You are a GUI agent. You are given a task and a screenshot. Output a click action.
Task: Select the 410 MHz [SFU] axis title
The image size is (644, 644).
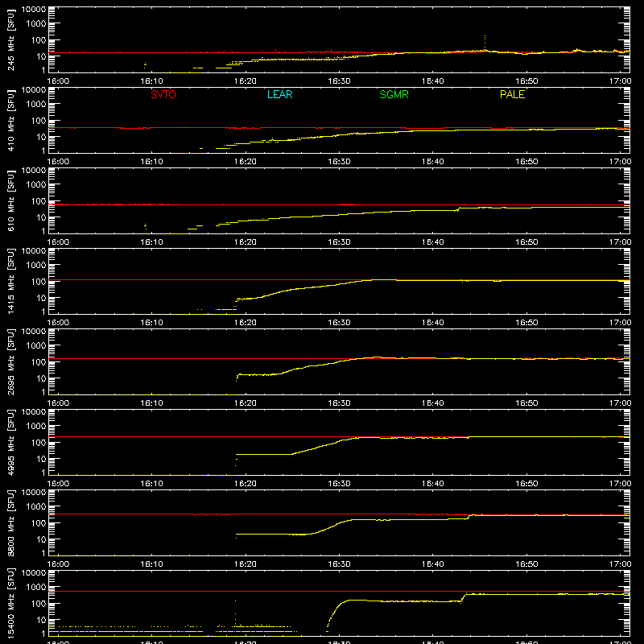[11, 122]
